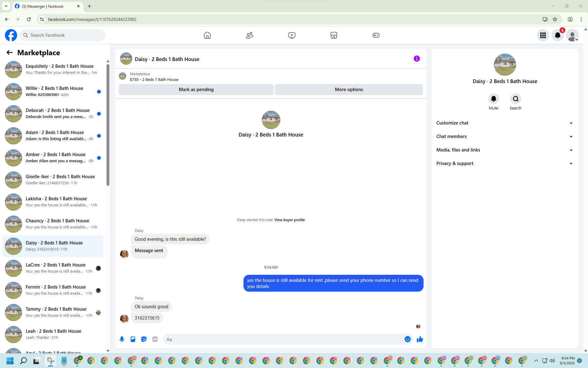
Task: Show hidden system tray icons
Action: 536,361
